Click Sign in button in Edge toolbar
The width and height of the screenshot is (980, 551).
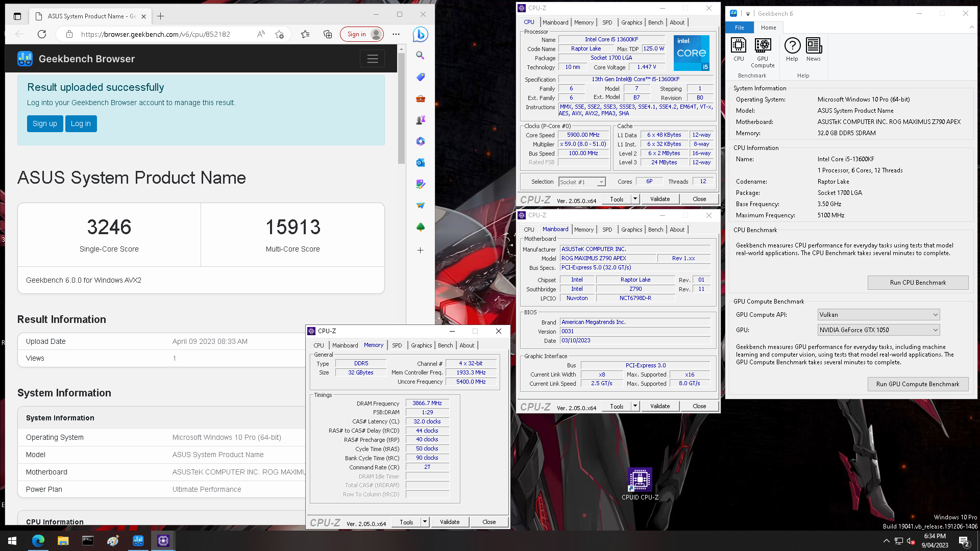[x=362, y=34]
